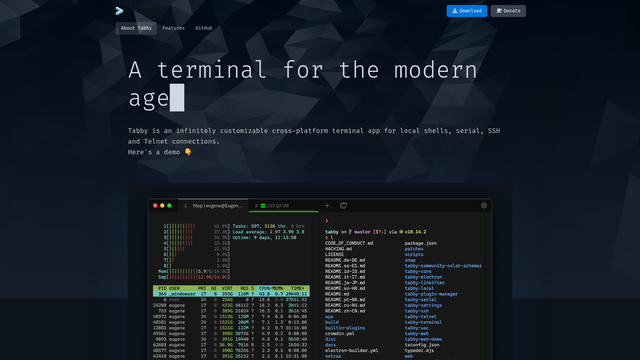
Task: Click HACKING.md in file listing
Action: click(x=338, y=249)
